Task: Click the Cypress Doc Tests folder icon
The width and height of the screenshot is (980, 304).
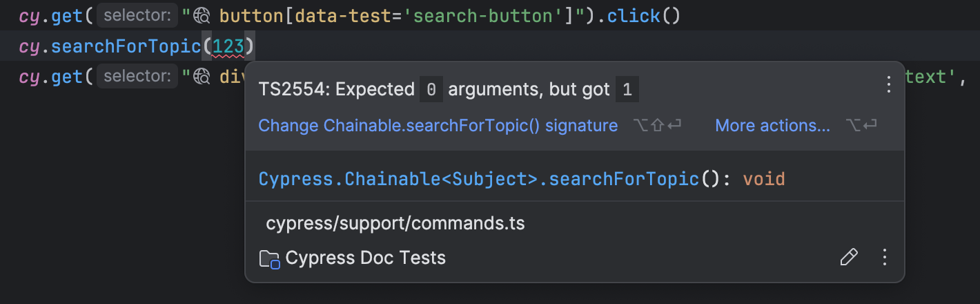Action: click(x=268, y=259)
